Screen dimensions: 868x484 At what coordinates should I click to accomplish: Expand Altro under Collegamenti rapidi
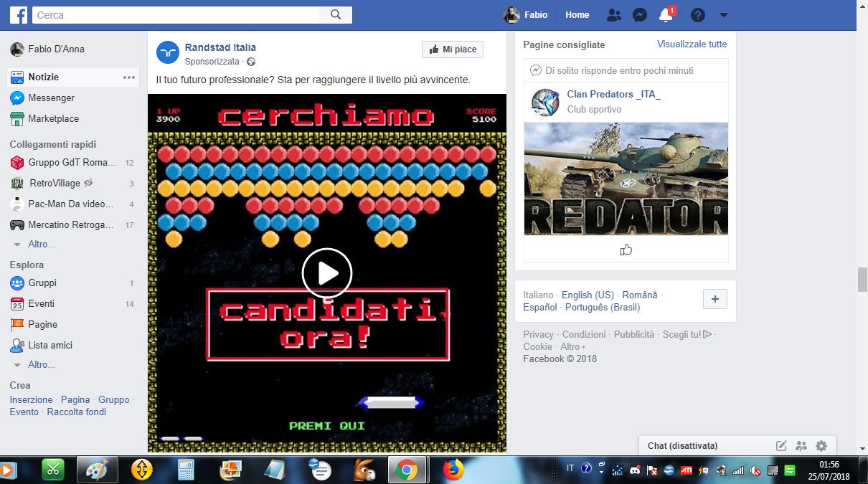[x=41, y=245]
